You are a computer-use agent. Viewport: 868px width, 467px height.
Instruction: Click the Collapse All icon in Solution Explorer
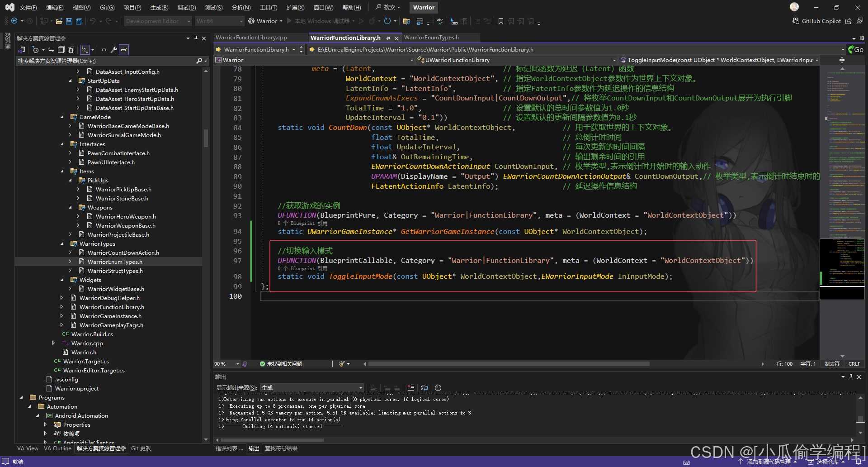click(x=61, y=50)
